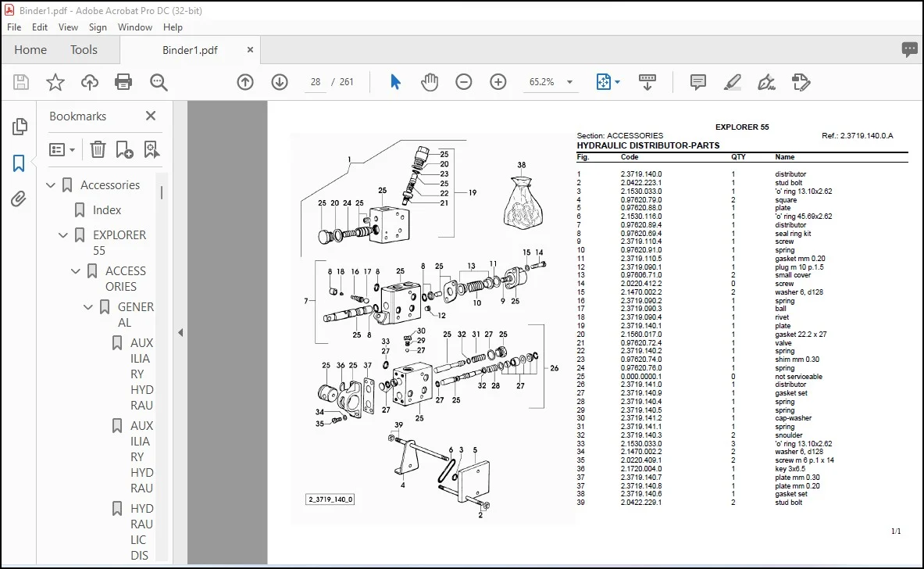Open the Page Thumbnails panel icon
The width and height of the screenshot is (924, 569).
point(20,126)
